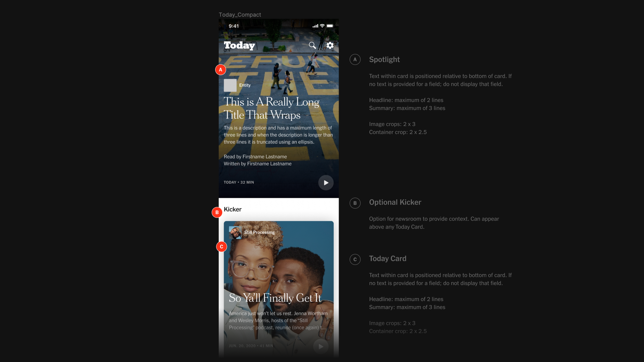Viewport: 644px width, 362px height.
Task: Open the 'So Ya'll Finally Get It' headline
Action: [275, 298]
